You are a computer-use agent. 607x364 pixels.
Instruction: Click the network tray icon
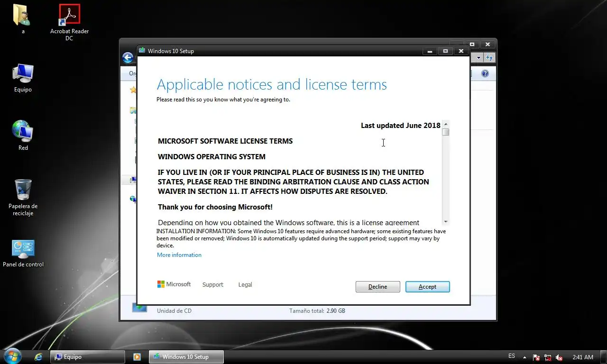[x=548, y=357]
